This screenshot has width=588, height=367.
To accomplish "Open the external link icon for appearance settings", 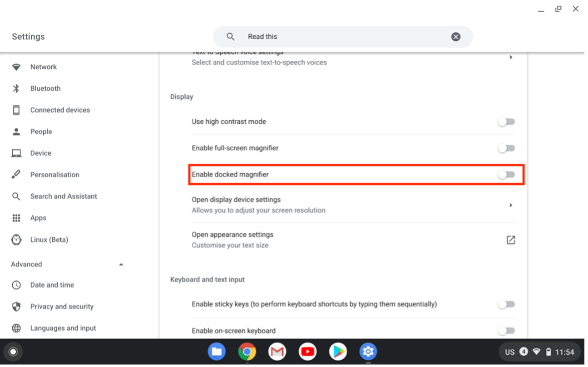I will pos(510,240).
